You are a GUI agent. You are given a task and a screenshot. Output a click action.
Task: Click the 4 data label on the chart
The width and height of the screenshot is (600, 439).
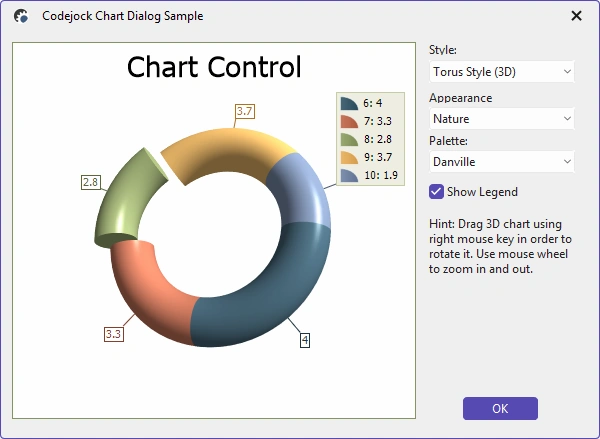(x=305, y=340)
